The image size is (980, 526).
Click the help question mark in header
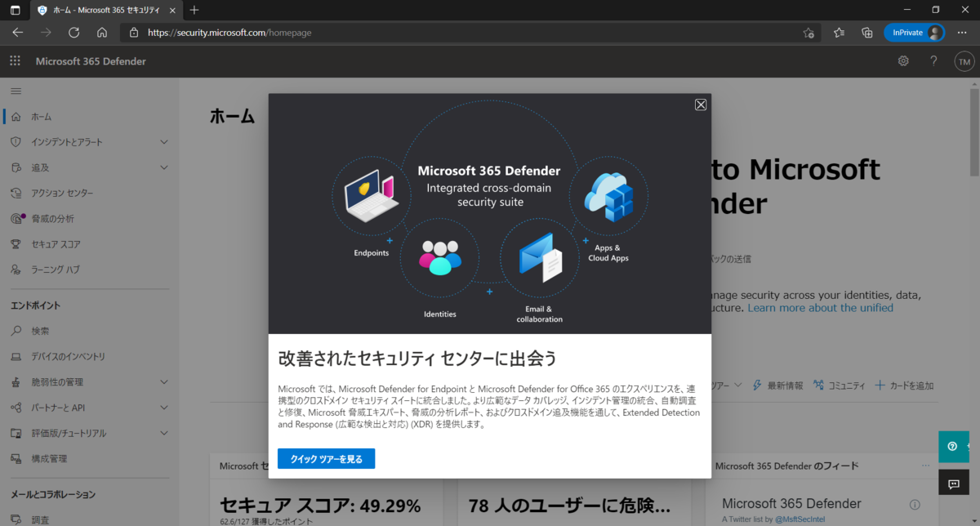(x=933, y=61)
